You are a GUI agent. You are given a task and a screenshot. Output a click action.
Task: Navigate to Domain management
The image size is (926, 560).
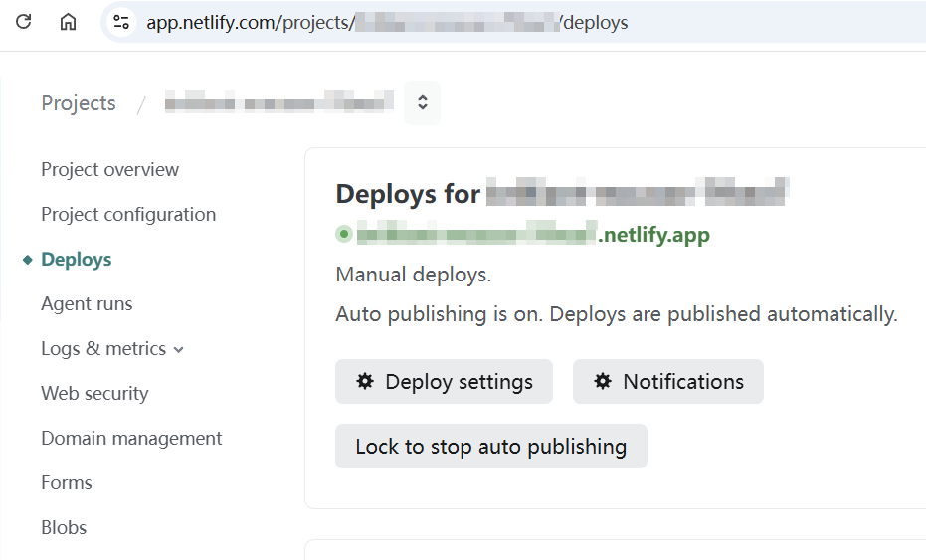click(131, 438)
